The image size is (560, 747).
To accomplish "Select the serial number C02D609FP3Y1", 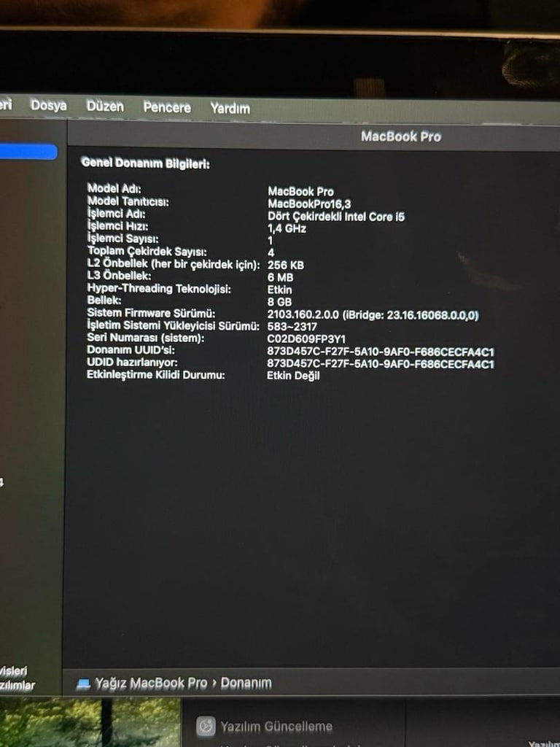I will coord(306,339).
